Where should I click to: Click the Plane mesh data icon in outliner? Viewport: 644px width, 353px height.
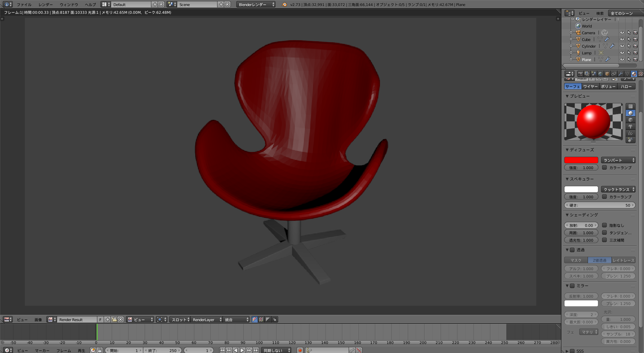pos(601,59)
